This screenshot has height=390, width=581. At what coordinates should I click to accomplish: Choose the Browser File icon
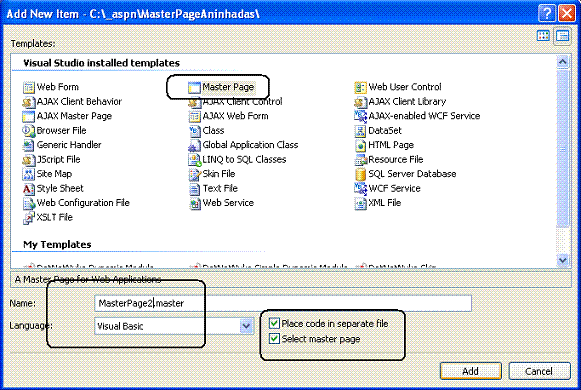click(x=29, y=131)
